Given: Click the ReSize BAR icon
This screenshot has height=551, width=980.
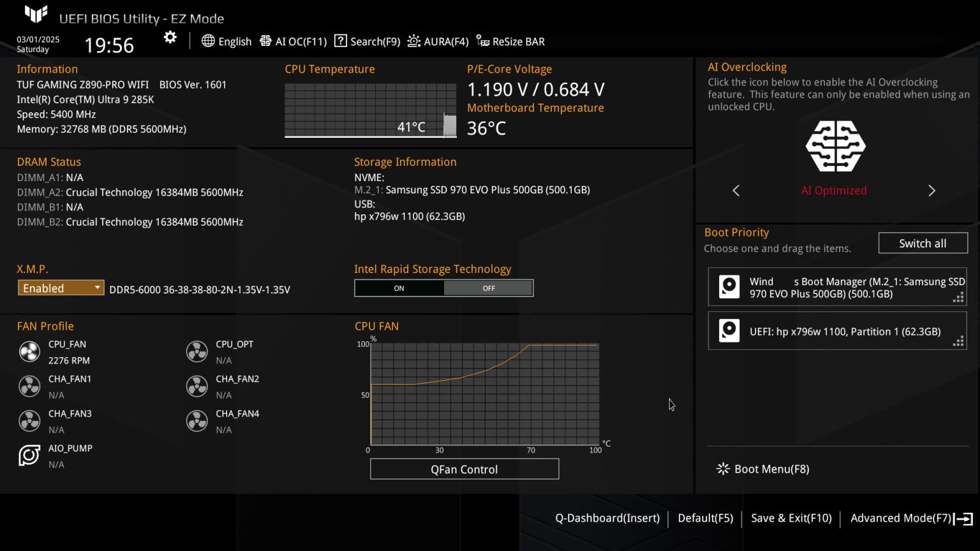Looking at the screenshot, I should click(x=483, y=41).
